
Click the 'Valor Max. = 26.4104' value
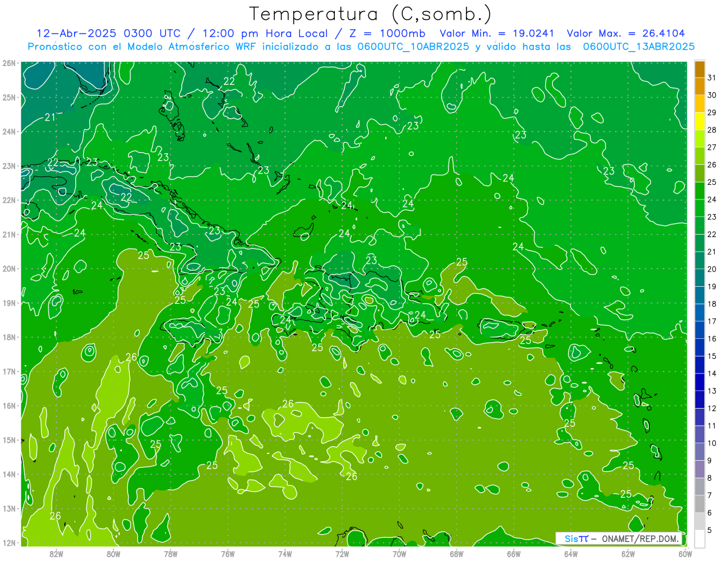pyautogui.click(x=625, y=33)
